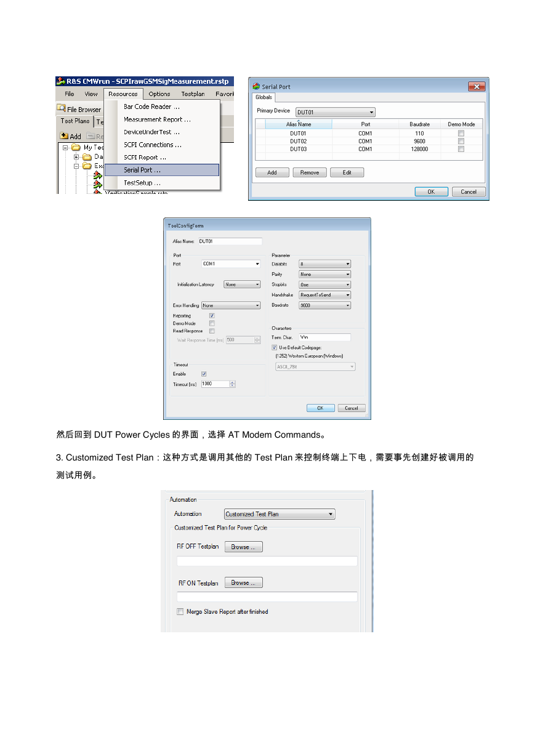Open the Port COM1 dropdown
Viewport: 535px width, 756px height.
[x=231, y=263]
